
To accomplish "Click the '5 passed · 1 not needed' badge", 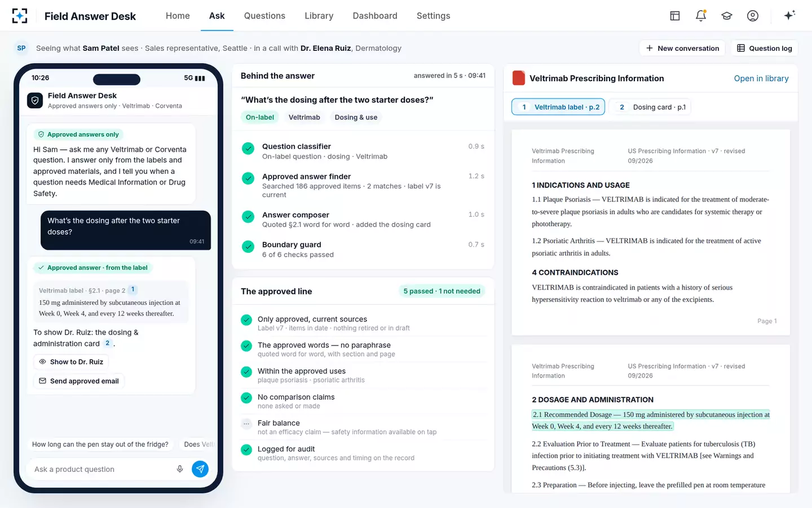I will pyautogui.click(x=442, y=291).
